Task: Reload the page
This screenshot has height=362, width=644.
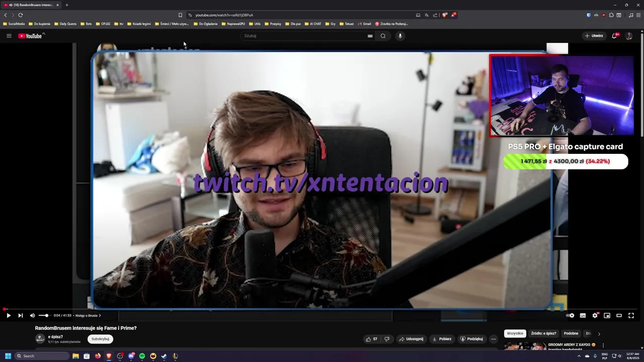Action: pyautogui.click(x=21, y=15)
